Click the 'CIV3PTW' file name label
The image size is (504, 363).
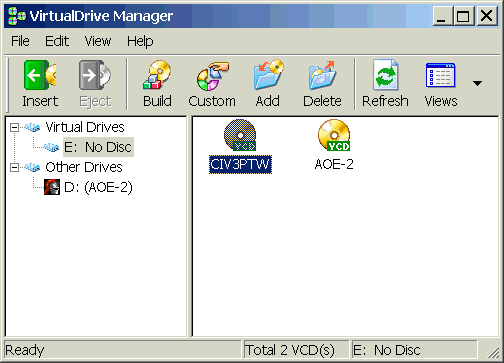point(240,164)
